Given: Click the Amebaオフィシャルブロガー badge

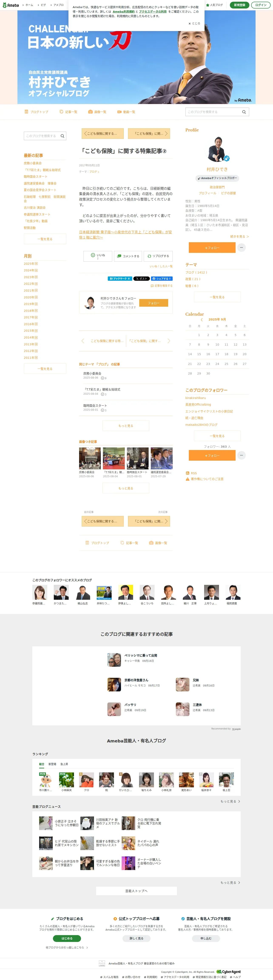Looking at the screenshot, I should pos(217,178).
